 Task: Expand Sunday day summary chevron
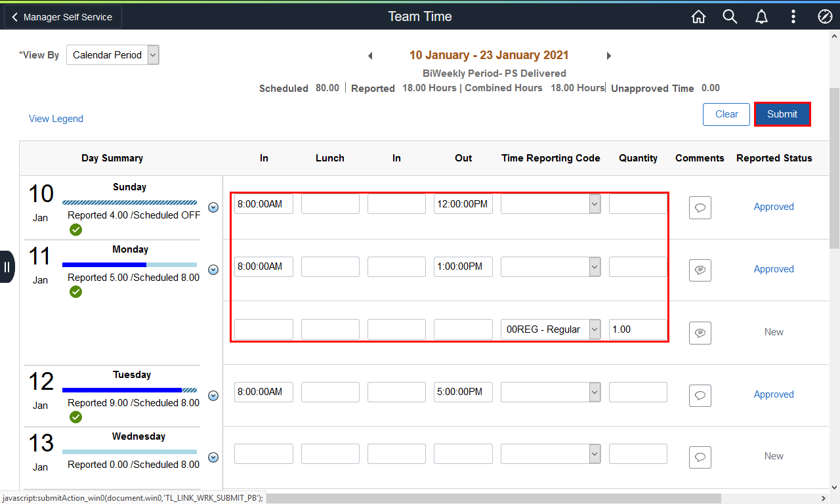(213, 207)
